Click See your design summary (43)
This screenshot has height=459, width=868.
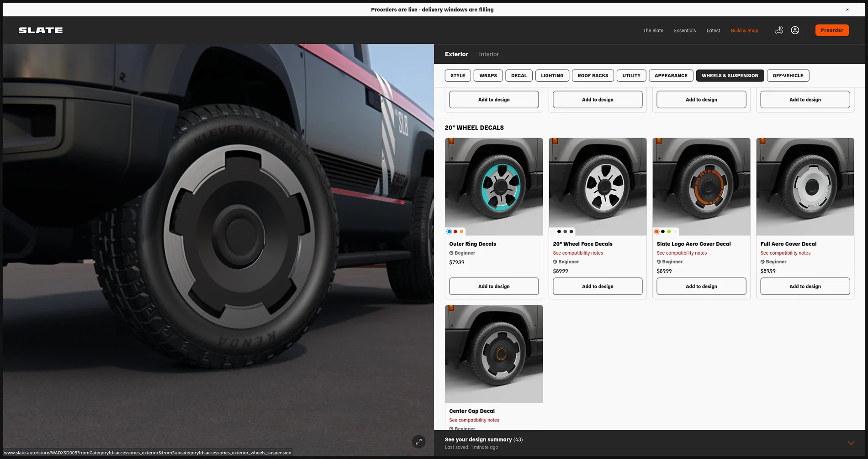click(484, 439)
